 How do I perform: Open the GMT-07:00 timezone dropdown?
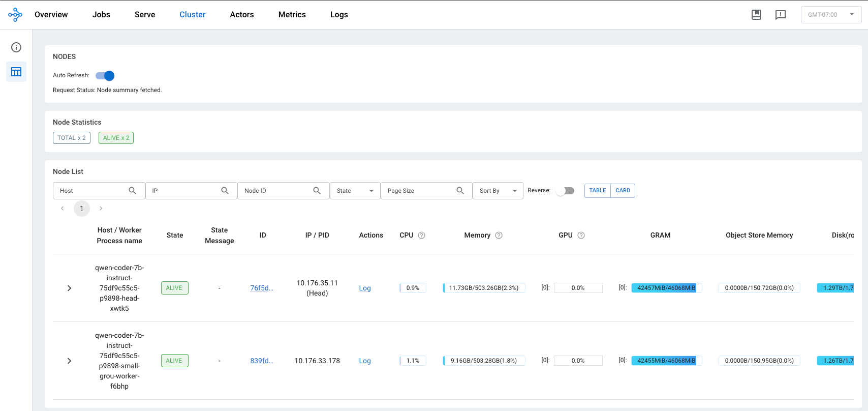[x=831, y=15]
